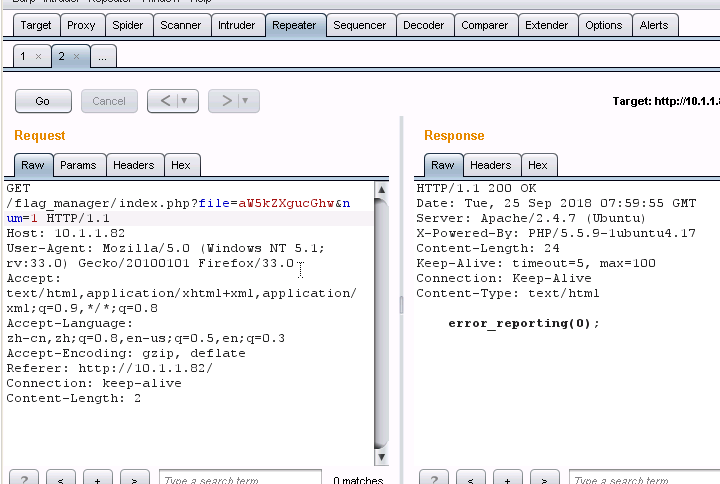
Task: Click the HTTP/1.1 200 OK status line
Action: point(476,188)
